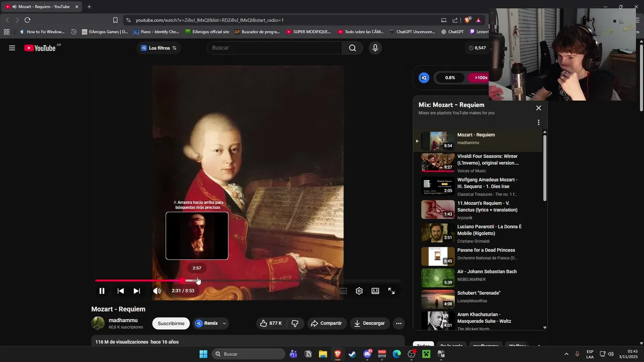Open Steam from the taskbar
This screenshot has height=362, width=644.
pyautogui.click(x=352, y=354)
